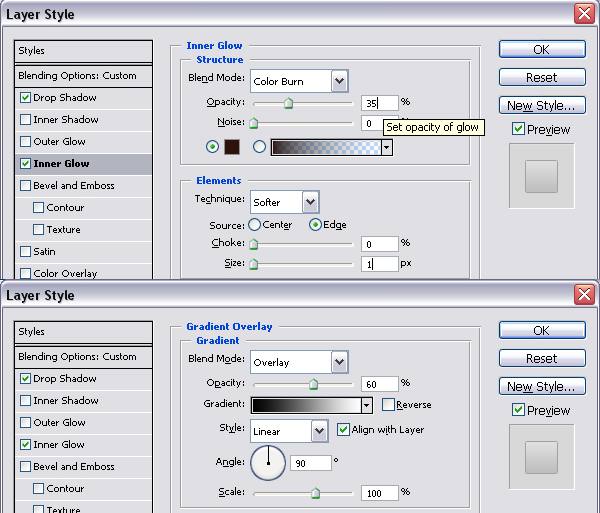The width and height of the screenshot is (600, 513).
Task: Open the Color Burn blend mode dropdown
Action: pyautogui.click(x=339, y=81)
